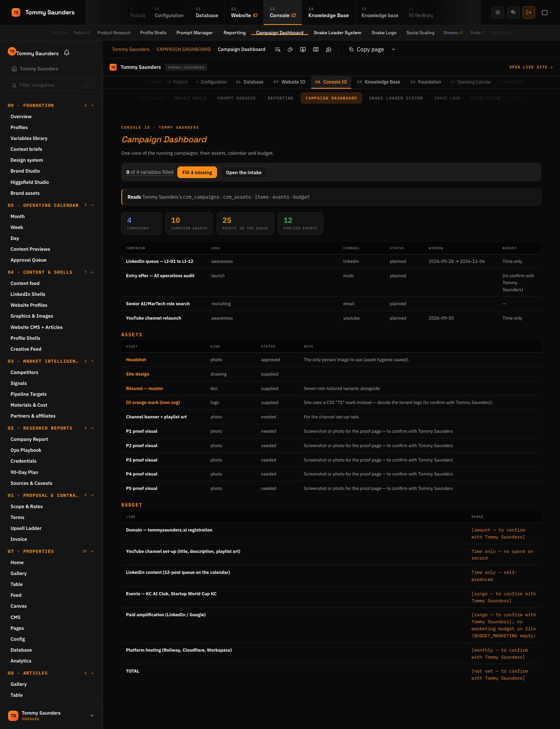Open the 09 Knowledge Base inner tab
Screen dimensions: 560x729
pyautogui.click(x=378, y=82)
